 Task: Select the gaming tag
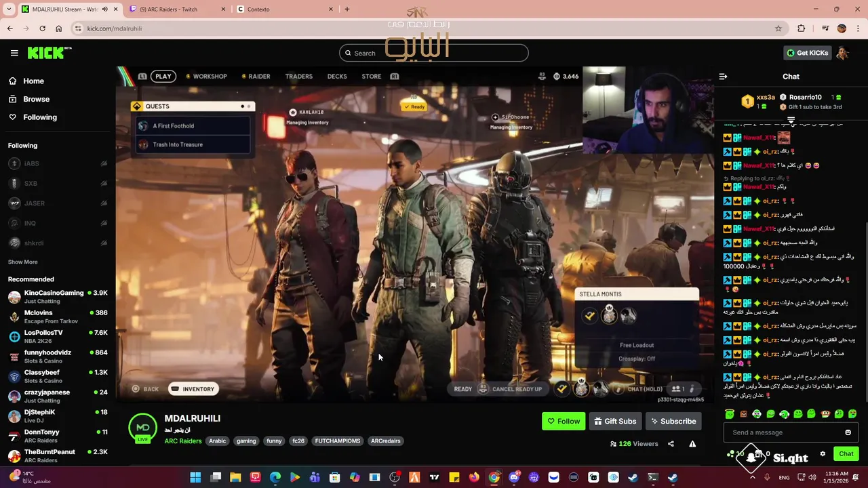click(x=246, y=441)
